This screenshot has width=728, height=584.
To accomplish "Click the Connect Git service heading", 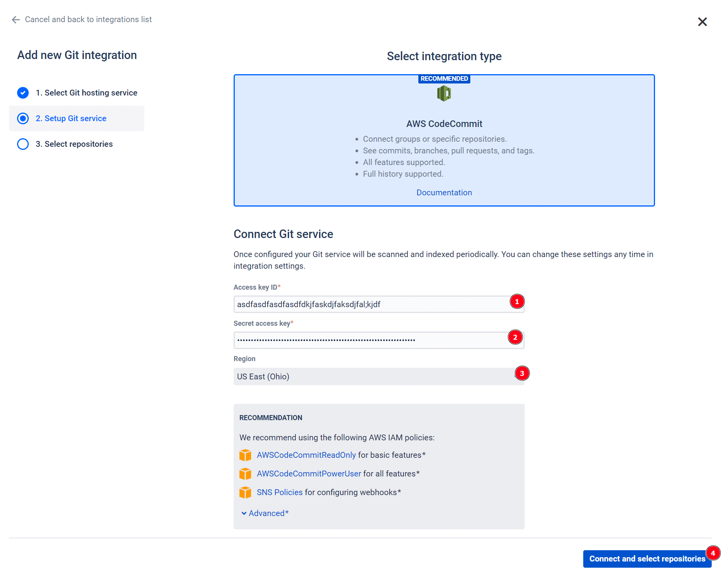I will coord(283,234).
